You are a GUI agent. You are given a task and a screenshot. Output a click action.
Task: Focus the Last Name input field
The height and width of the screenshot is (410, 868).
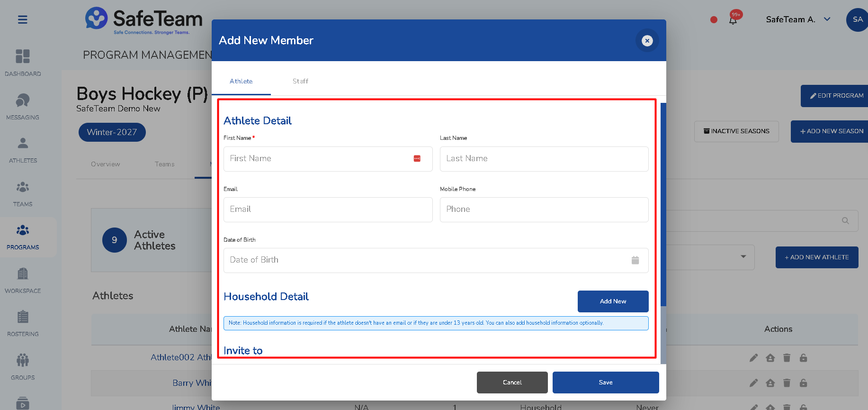pos(544,159)
